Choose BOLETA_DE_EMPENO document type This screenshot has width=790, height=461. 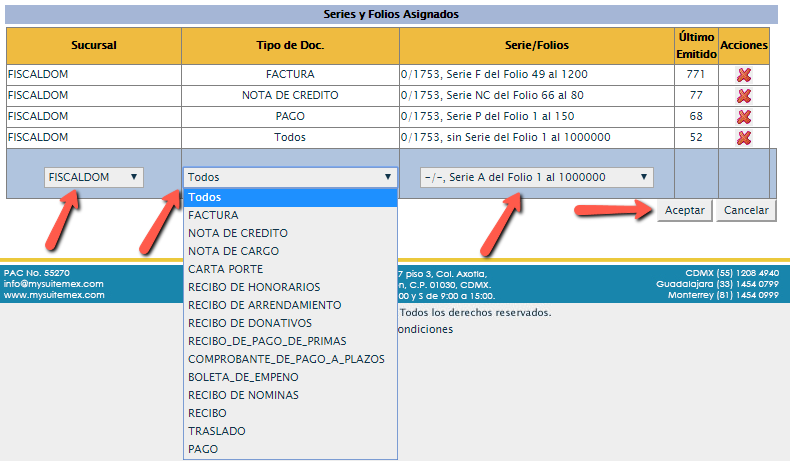[245, 377]
